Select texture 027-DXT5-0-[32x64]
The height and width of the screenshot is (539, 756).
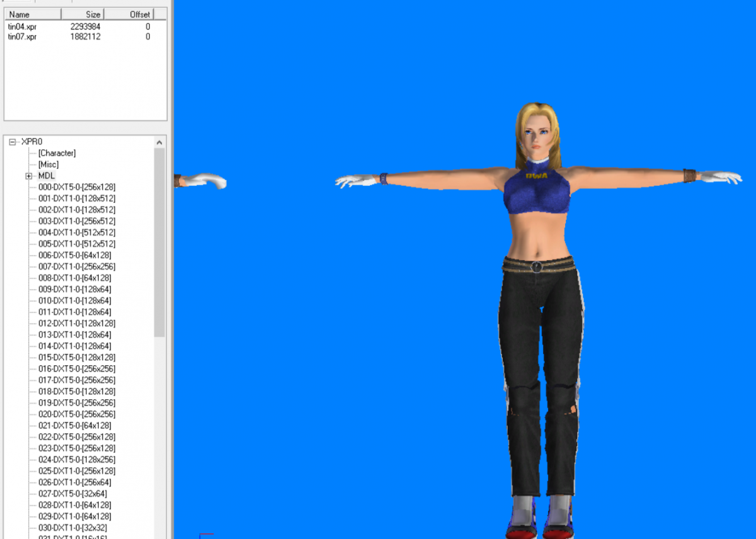coord(72,494)
